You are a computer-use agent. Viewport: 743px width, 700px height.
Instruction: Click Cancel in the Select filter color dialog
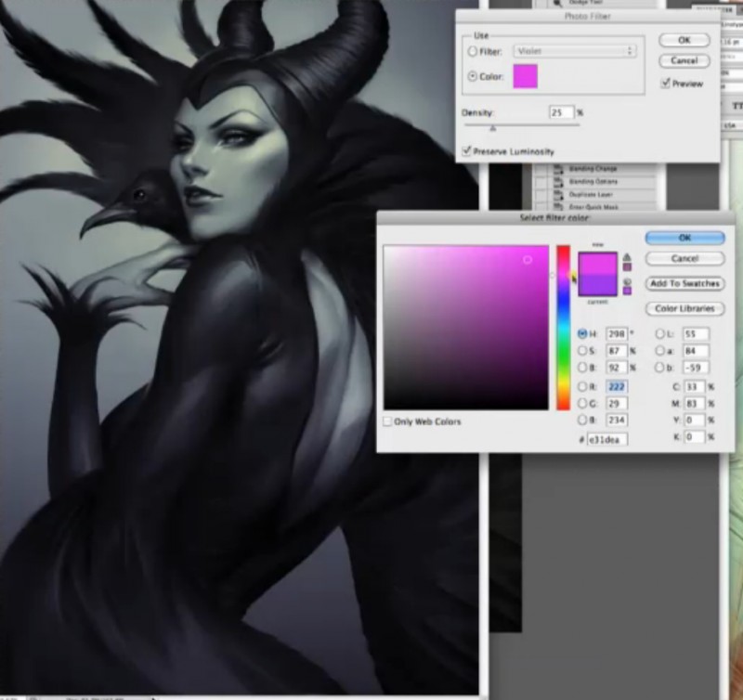coord(685,259)
